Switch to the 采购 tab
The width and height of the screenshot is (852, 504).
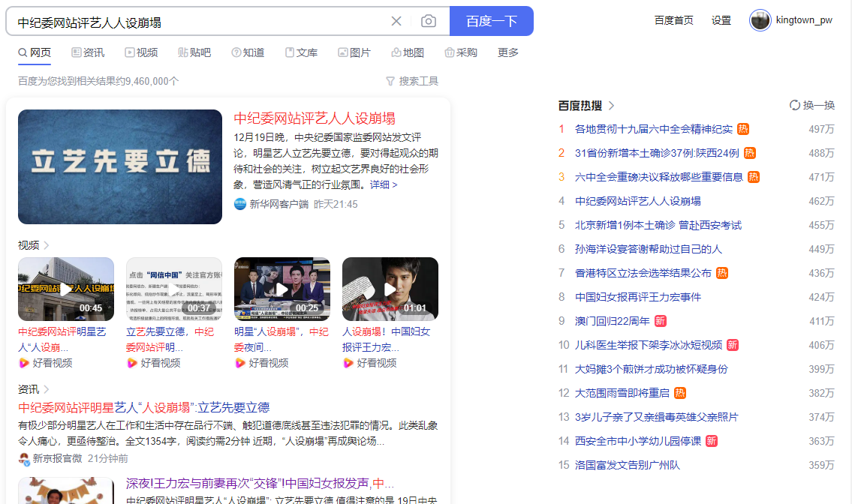[461, 52]
